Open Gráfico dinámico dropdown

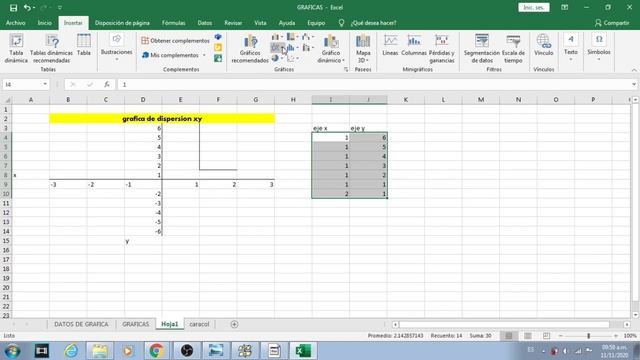point(331,49)
